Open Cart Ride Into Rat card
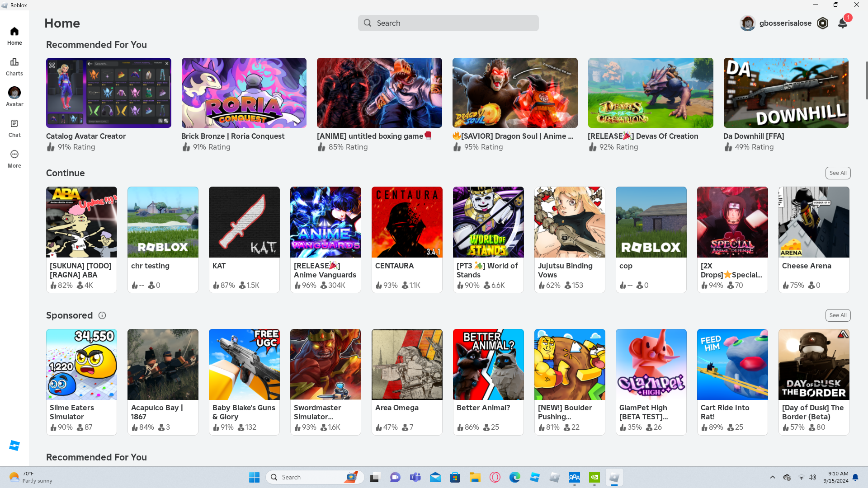 [732, 382]
